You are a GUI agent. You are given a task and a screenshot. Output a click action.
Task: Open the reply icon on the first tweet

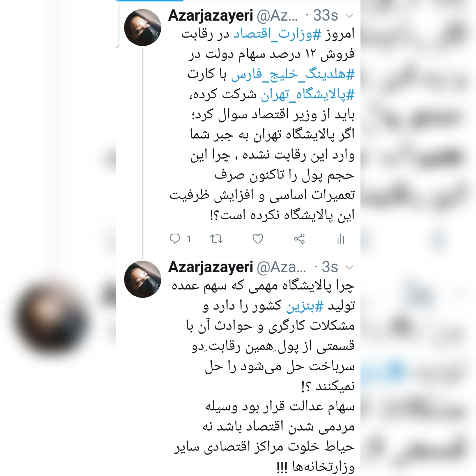175,239
